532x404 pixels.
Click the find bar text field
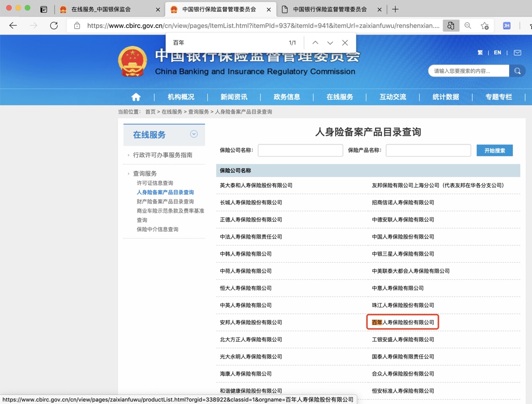(x=228, y=43)
